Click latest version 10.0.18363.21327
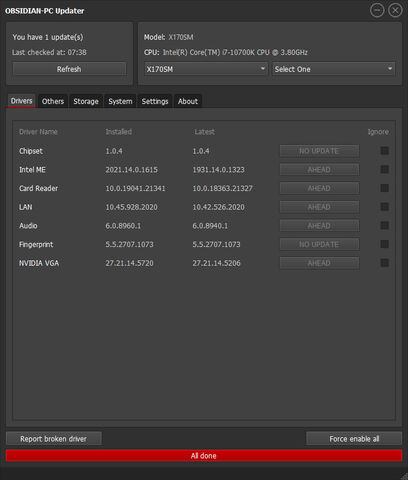Screen dimensions: 408x480 222,188
